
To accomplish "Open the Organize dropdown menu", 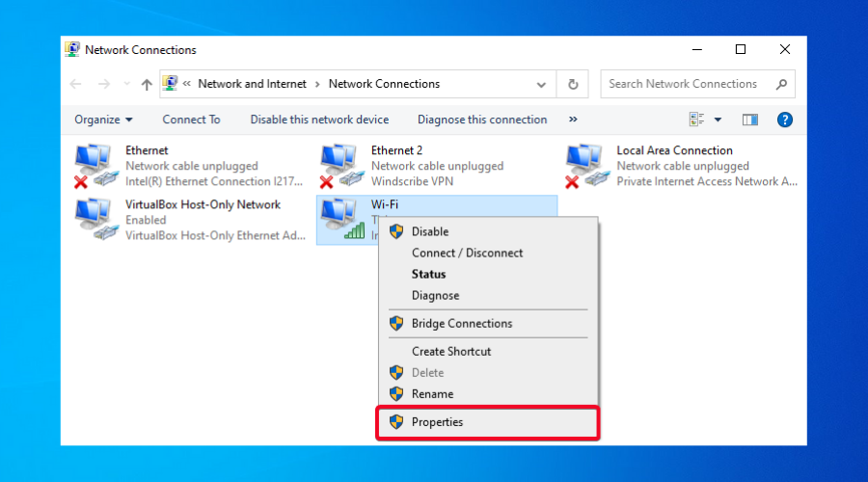I will coord(103,120).
